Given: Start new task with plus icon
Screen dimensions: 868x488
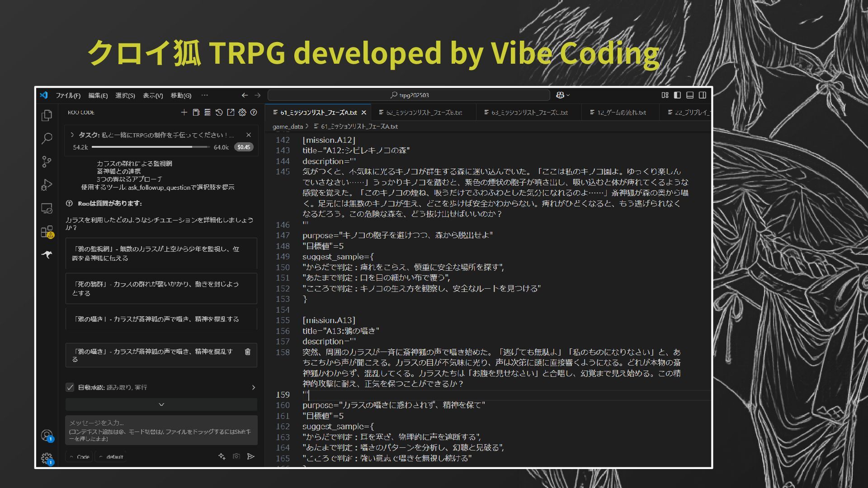Looking at the screenshot, I should pyautogui.click(x=184, y=113).
